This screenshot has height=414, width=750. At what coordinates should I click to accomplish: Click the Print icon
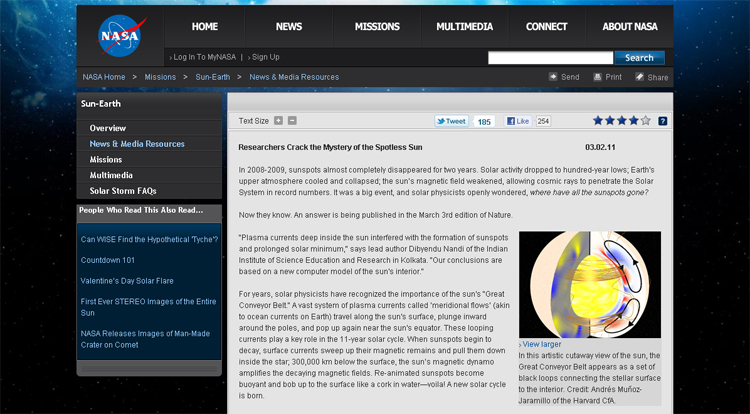coord(607,77)
